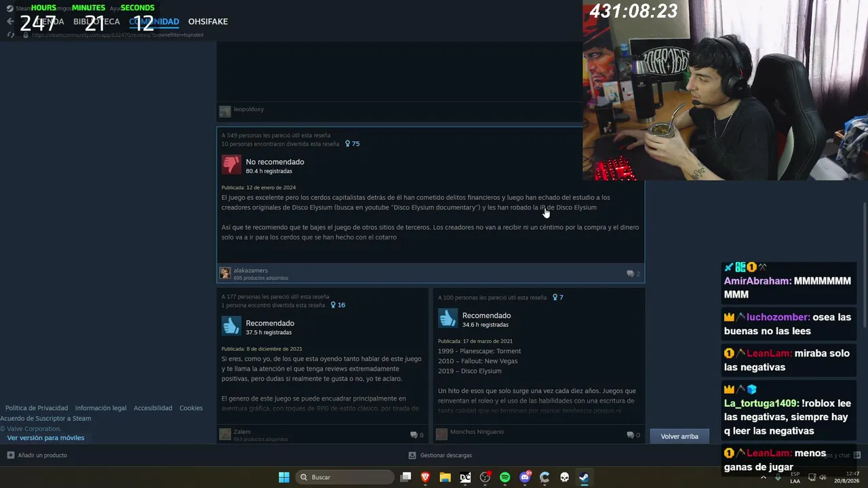Viewport: 868px width, 488px height.
Task: Click Recomendado title with 37.5 h registradas
Action: click(x=270, y=323)
